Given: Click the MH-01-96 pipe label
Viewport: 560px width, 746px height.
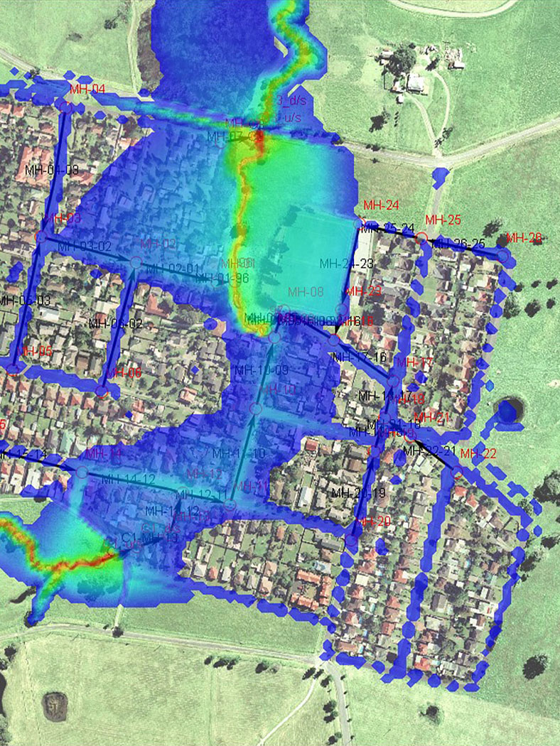Looking at the screenshot, I should click(x=223, y=278).
